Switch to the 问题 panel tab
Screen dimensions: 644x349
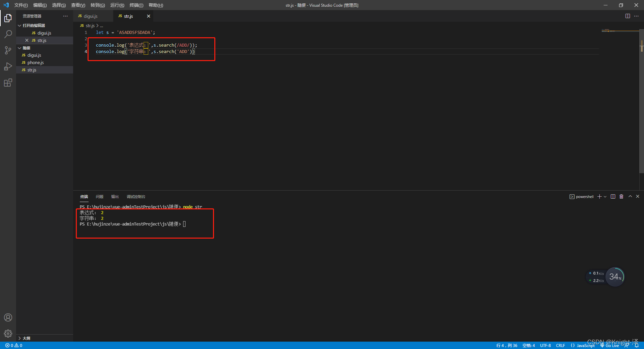100,197
